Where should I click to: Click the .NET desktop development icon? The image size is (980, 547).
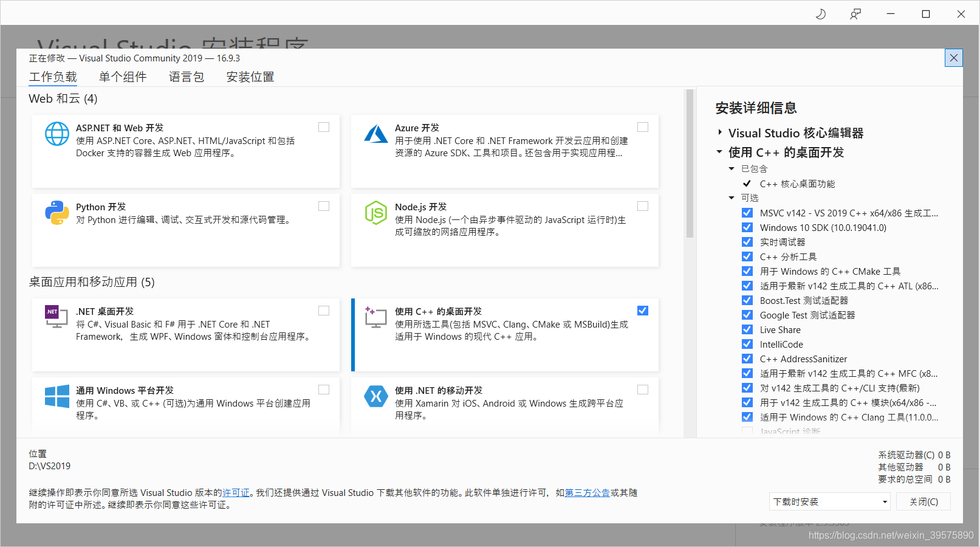tap(57, 317)
